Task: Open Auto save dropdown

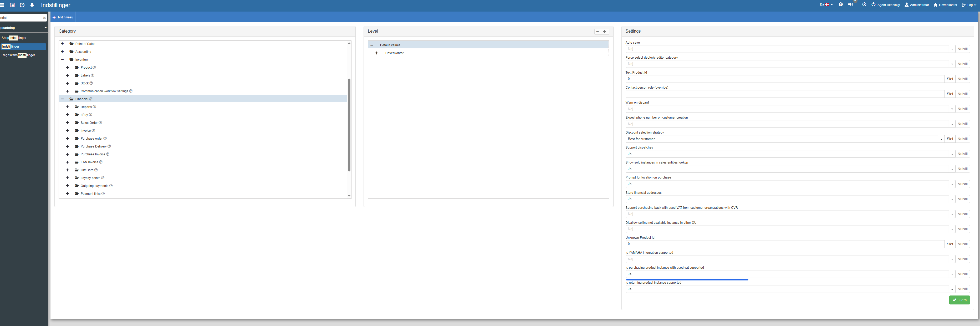Action: click(x=952, y=49)
